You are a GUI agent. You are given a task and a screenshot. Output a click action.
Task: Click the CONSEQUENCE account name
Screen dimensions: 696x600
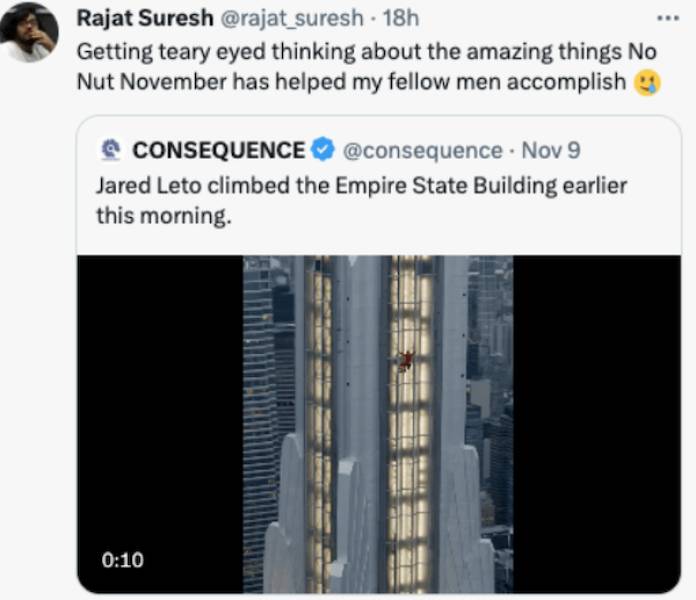(x=218, y=151)
